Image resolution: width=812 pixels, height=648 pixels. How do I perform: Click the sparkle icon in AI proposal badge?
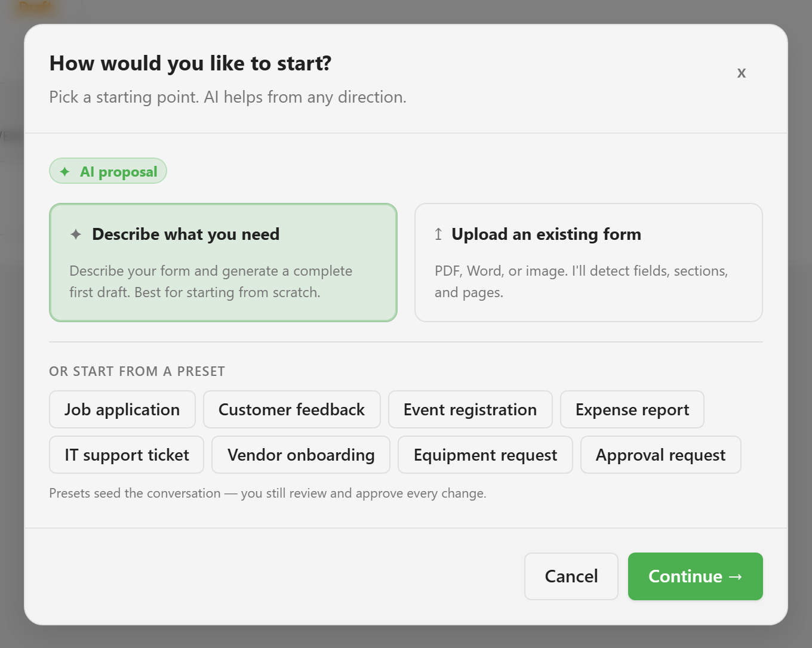(x=64, y=172)
